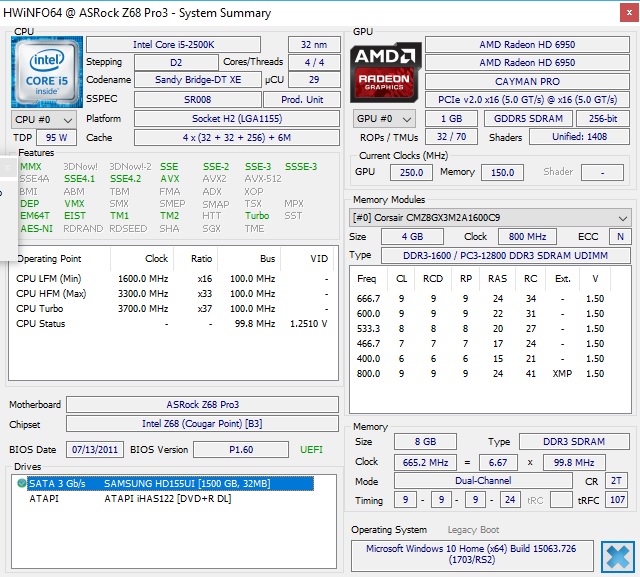The height and width of the screenshot is (577, 640).
Task: Open the CPU #0 selector dropdown
Action: (44, 120)
